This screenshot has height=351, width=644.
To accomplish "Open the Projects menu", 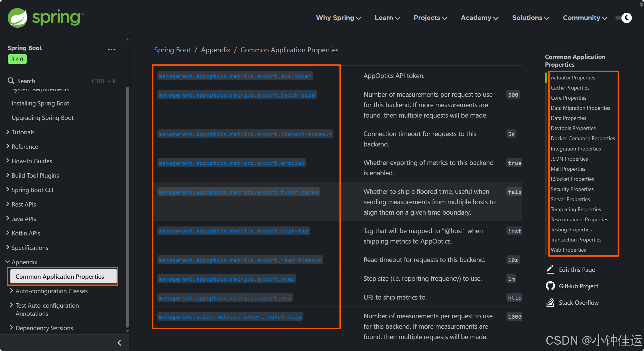I will pyautogui.click(x=430, y=18).
